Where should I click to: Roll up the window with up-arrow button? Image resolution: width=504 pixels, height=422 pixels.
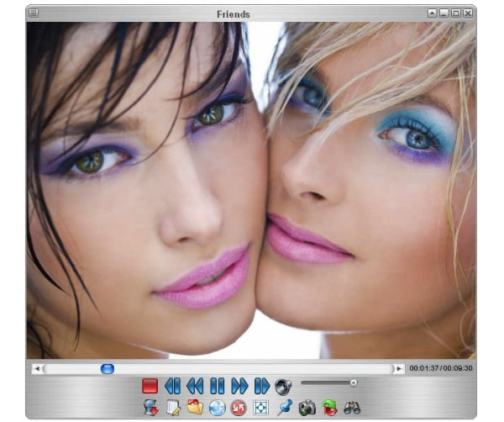tap(432, 13)
